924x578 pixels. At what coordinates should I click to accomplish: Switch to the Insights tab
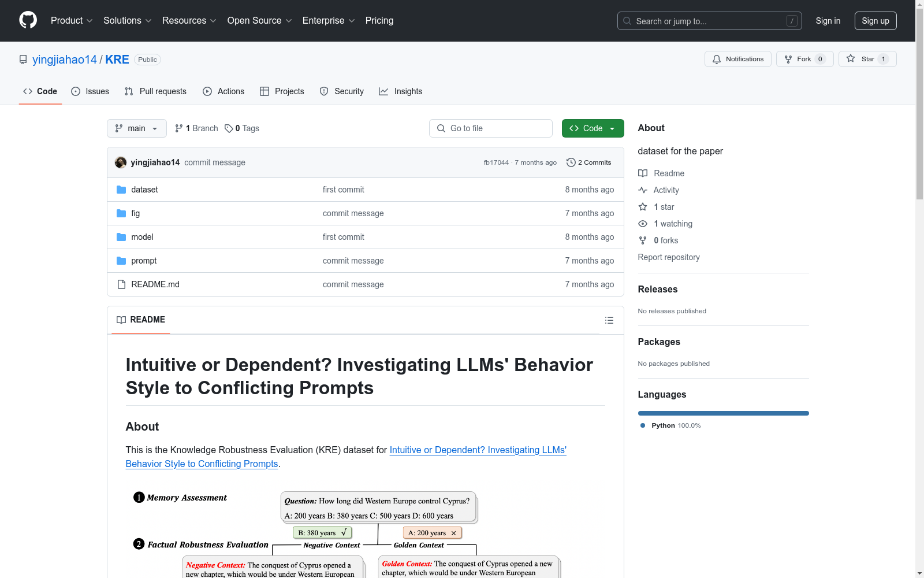coord(401,91)
